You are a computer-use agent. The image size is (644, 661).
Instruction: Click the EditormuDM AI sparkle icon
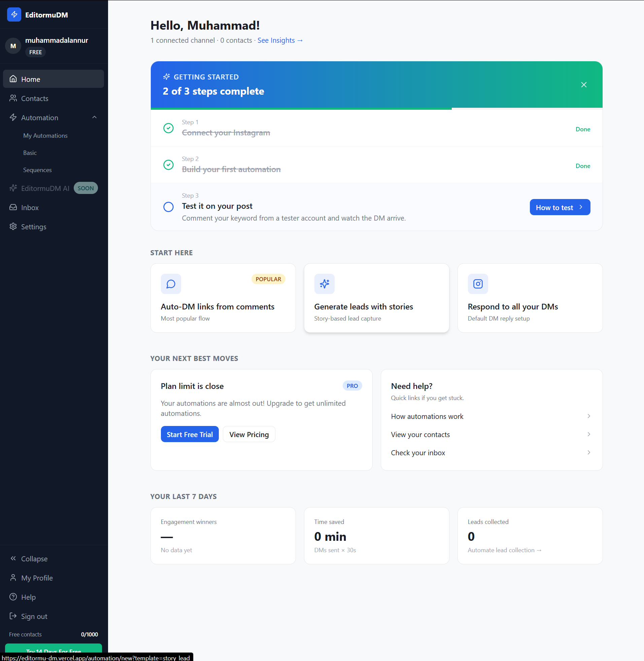point(13,188)
